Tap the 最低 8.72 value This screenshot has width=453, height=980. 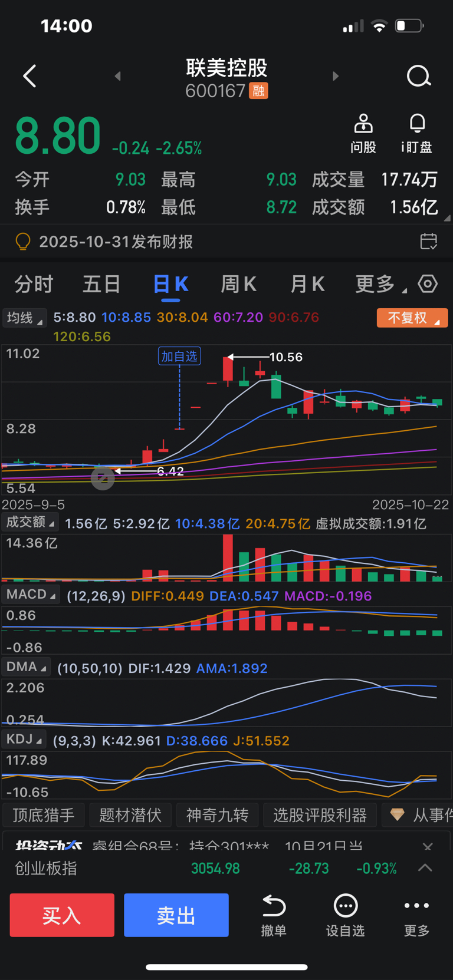(x=281, y=207)
